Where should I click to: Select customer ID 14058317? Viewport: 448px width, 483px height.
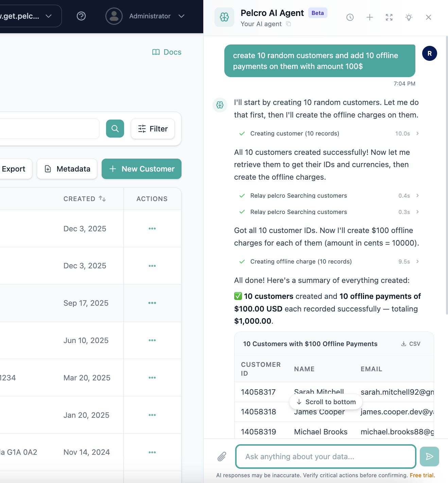tap(258, 392)
